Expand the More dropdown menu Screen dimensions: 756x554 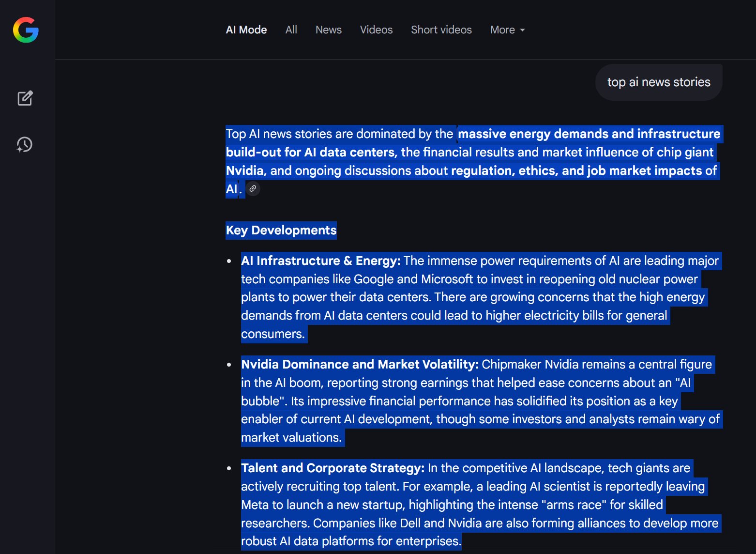(x=507, y=30)
